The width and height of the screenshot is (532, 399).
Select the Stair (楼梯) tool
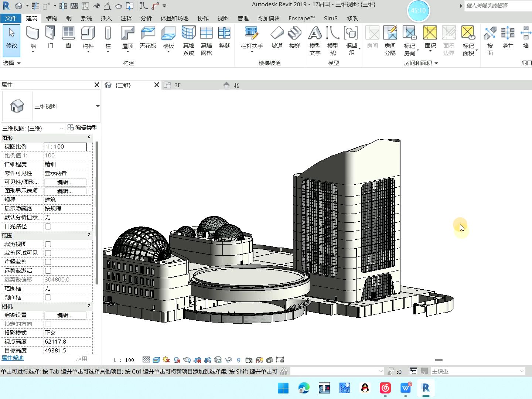pyautogui.click(x=295, y=37)
